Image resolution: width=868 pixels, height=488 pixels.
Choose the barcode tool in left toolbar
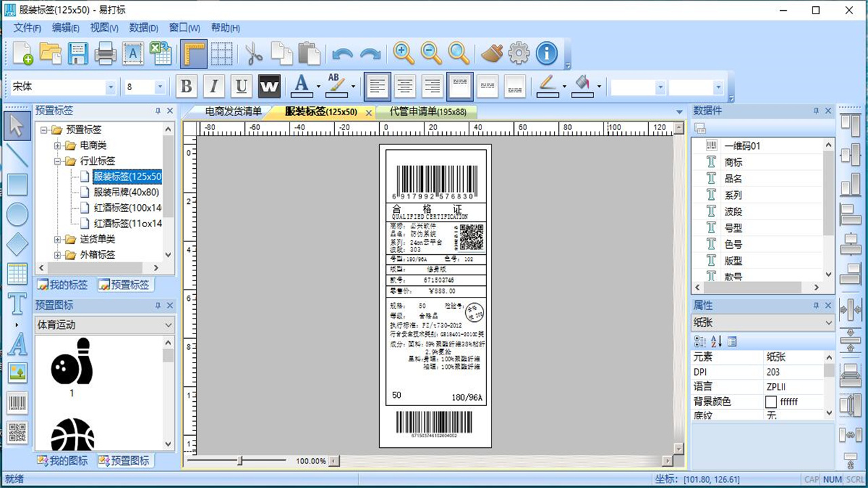(17, 403)
